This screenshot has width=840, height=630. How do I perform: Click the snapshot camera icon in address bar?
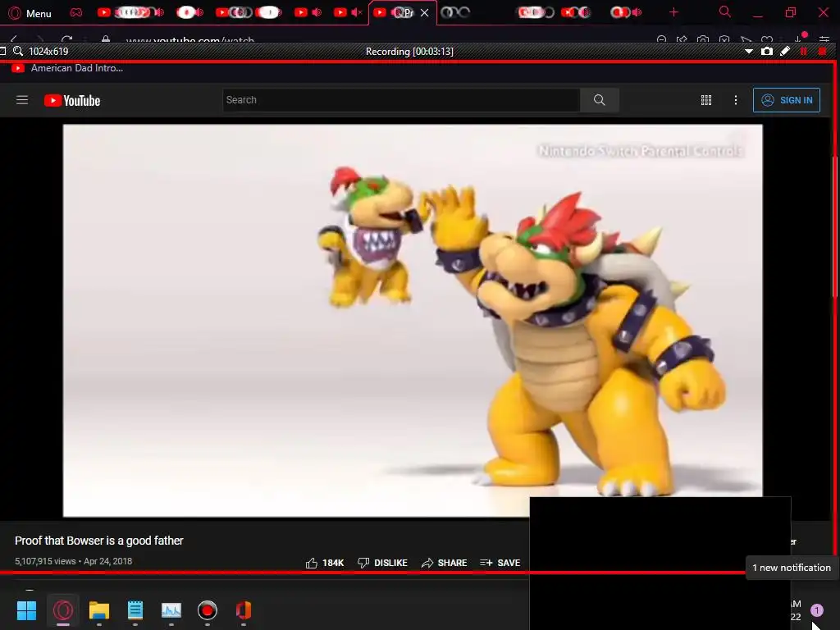click(703, 39)
